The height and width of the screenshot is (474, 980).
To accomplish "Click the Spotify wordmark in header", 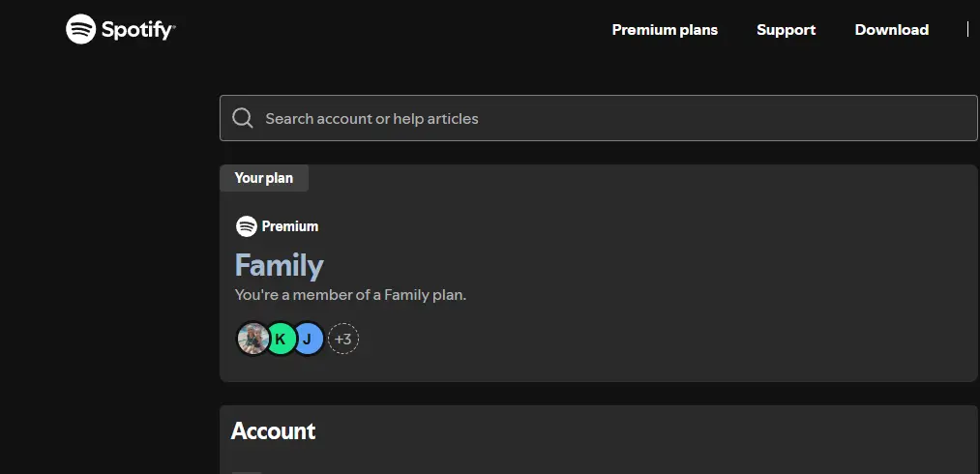I will pos(138,29).
